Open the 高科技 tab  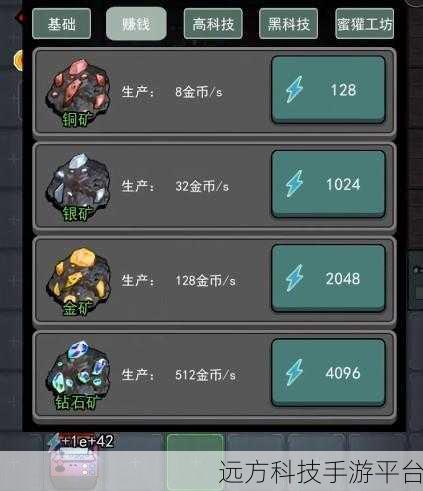coord(213,24)
